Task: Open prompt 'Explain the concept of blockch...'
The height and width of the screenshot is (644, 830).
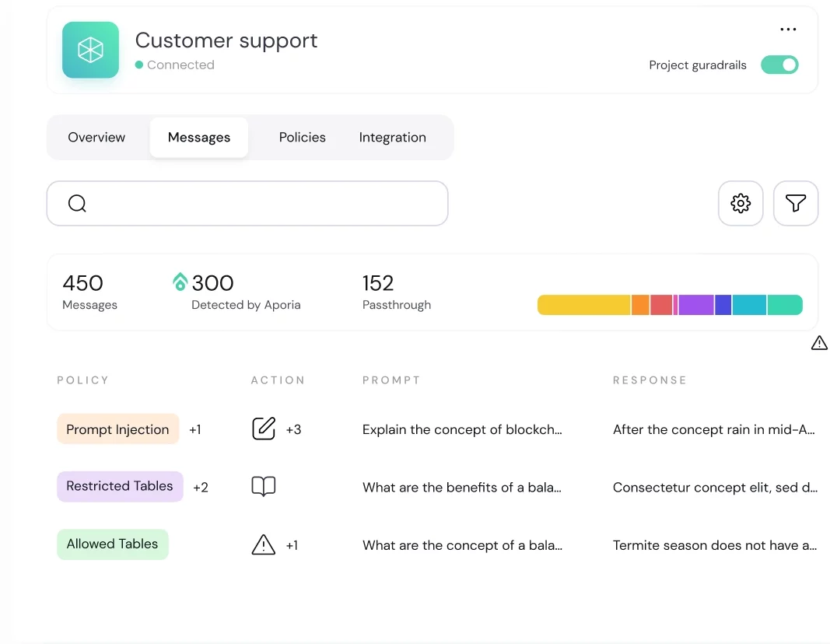Action: point(462,429)
